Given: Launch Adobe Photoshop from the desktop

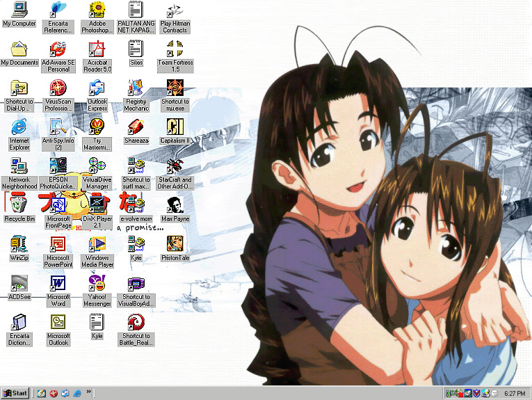Looking at the screenshot, I should point(97,10).
